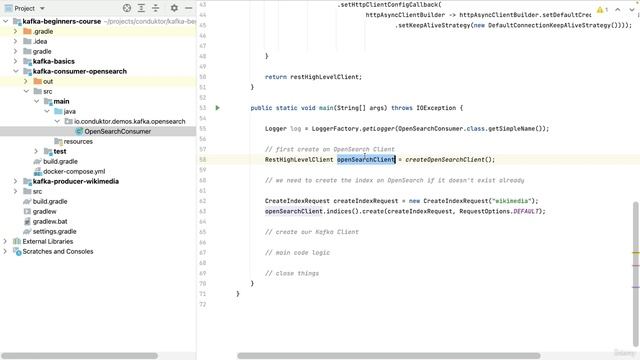
Task: Click the warning indicator in editor corner
Action: pyautogui.click(x=602, y=9)
